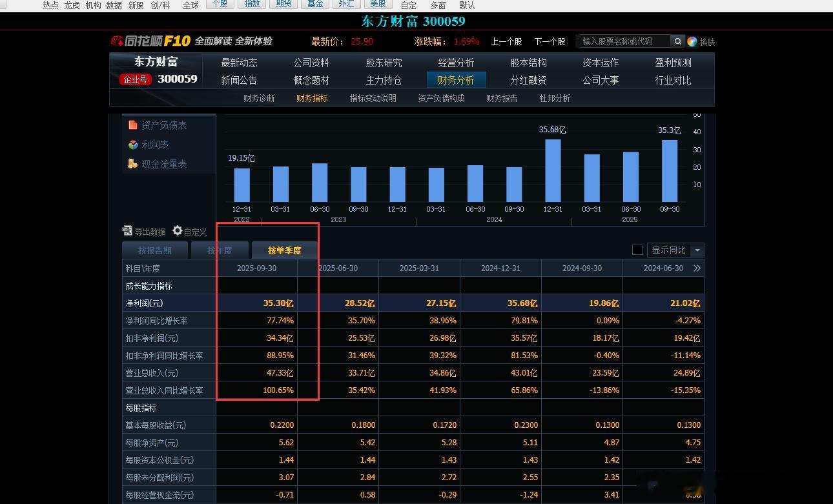Viewport: 833px width, 504px height.
Task: Switch to the 按年度 tab
Action: (x=220, y=250)
